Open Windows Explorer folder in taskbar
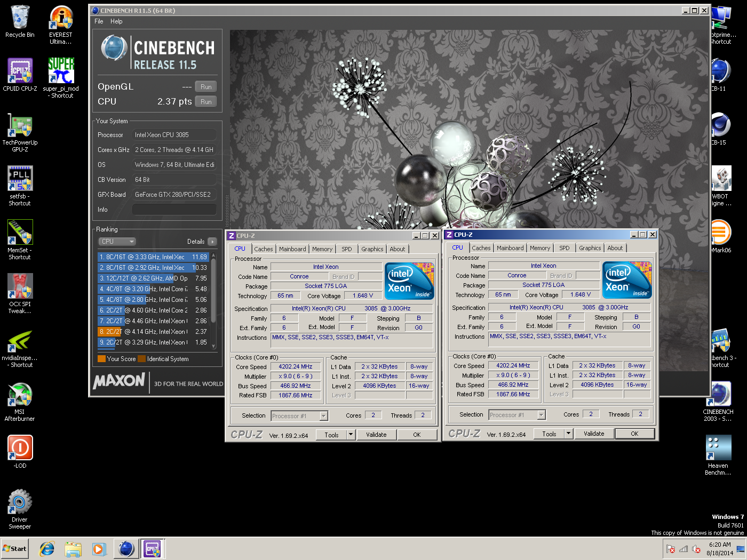747x560 pixels. tap(73, 548)
